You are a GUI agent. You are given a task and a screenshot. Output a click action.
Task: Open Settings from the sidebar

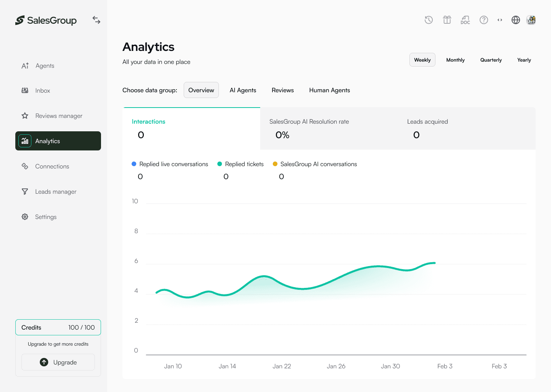point(58,217)
